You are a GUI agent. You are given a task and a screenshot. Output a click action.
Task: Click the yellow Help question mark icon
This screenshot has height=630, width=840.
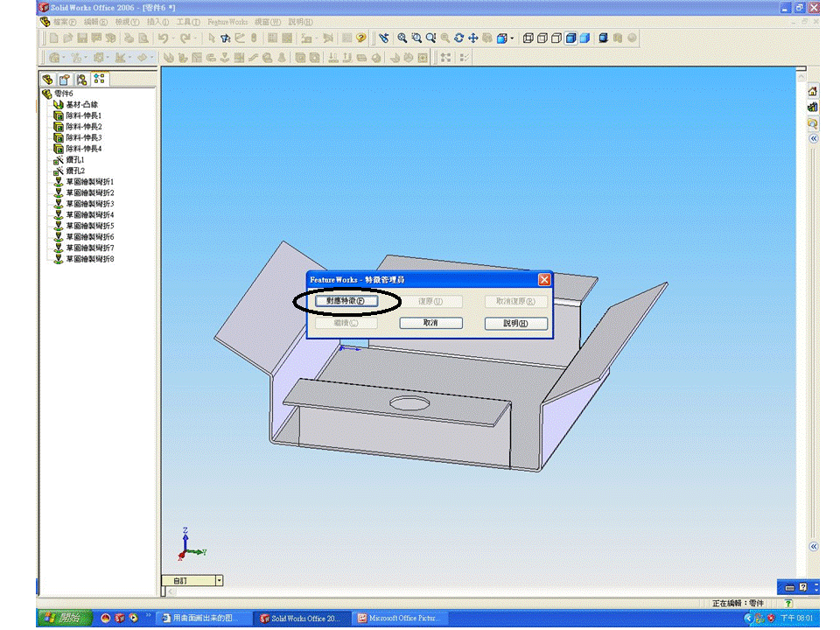coord(361,38)
